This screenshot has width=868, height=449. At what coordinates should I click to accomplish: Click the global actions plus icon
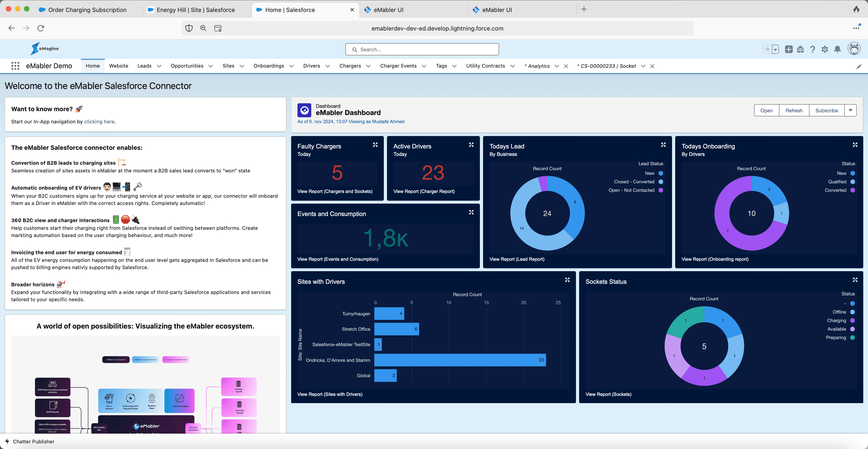point(788,49)
